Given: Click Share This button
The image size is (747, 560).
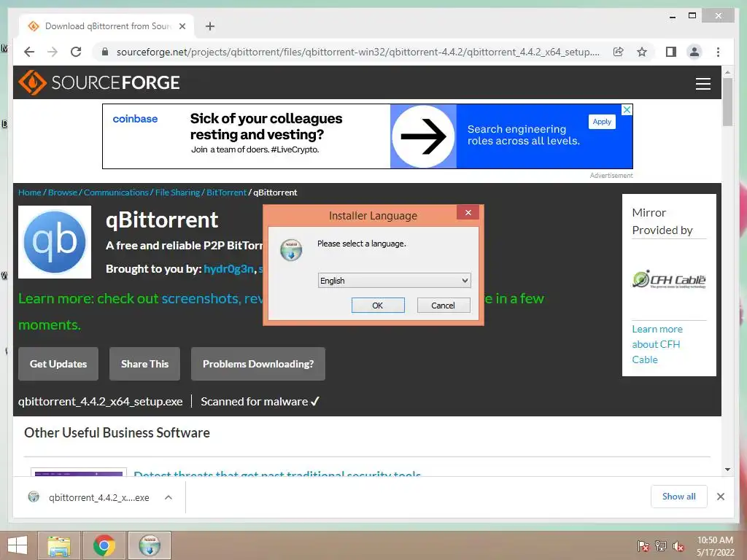Looking at the screenshot, I should click(145, 364).
